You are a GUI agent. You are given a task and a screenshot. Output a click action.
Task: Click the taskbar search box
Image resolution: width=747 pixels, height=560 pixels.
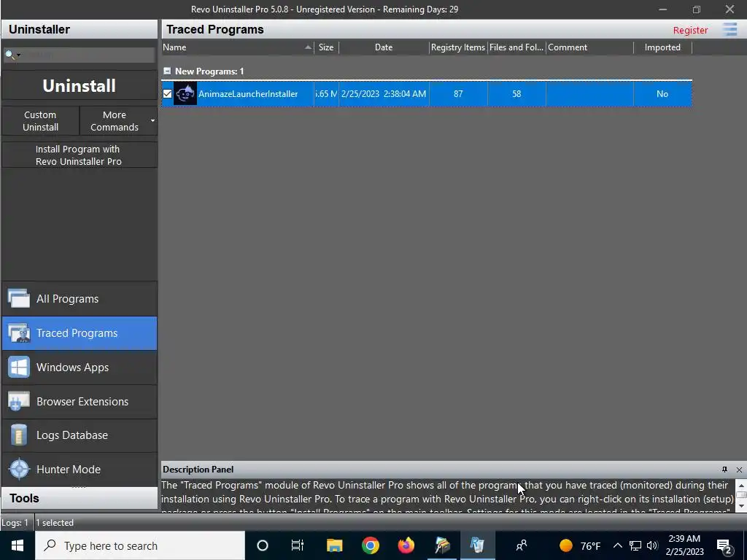coord(140,545)
